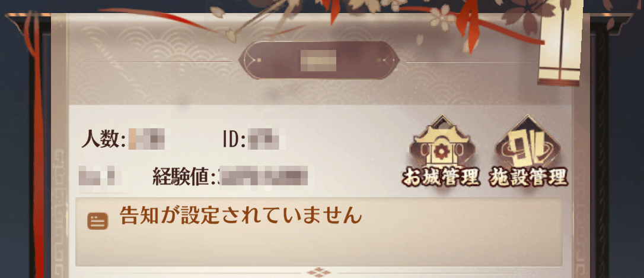Click the blurred experience points value

pos(263,176)
